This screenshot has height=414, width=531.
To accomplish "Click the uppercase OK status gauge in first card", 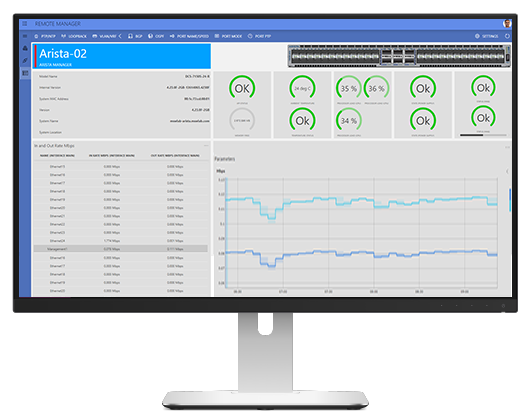I will pos(242,88).
